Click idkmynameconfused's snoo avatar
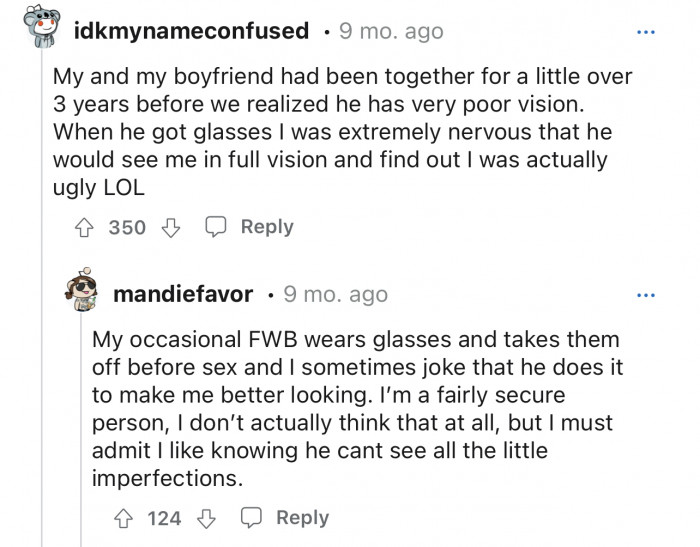This screenshot has height=547, width=700. click(x=41, y=29)
